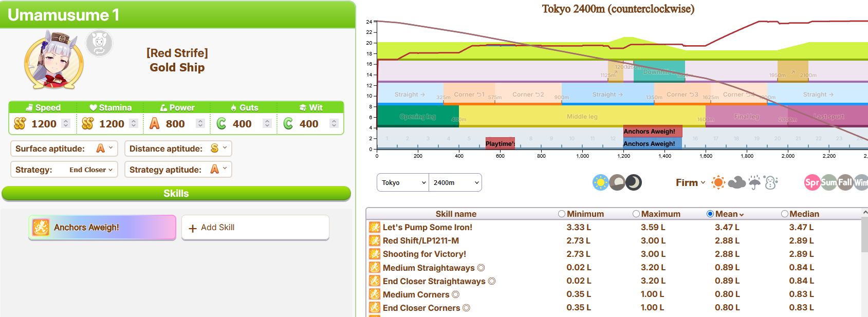Click Gold Ship character portrait

[x=54, y=61]
